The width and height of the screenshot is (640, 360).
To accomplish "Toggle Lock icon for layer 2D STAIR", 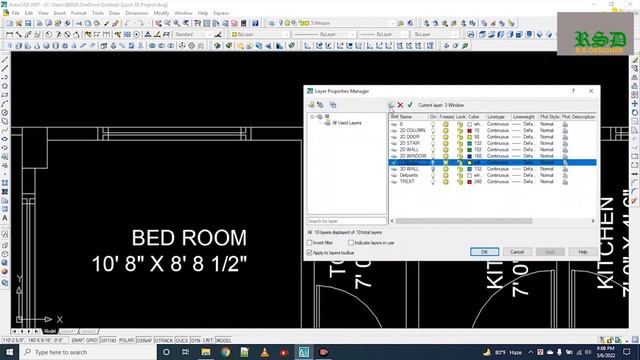I will point(460,143).
